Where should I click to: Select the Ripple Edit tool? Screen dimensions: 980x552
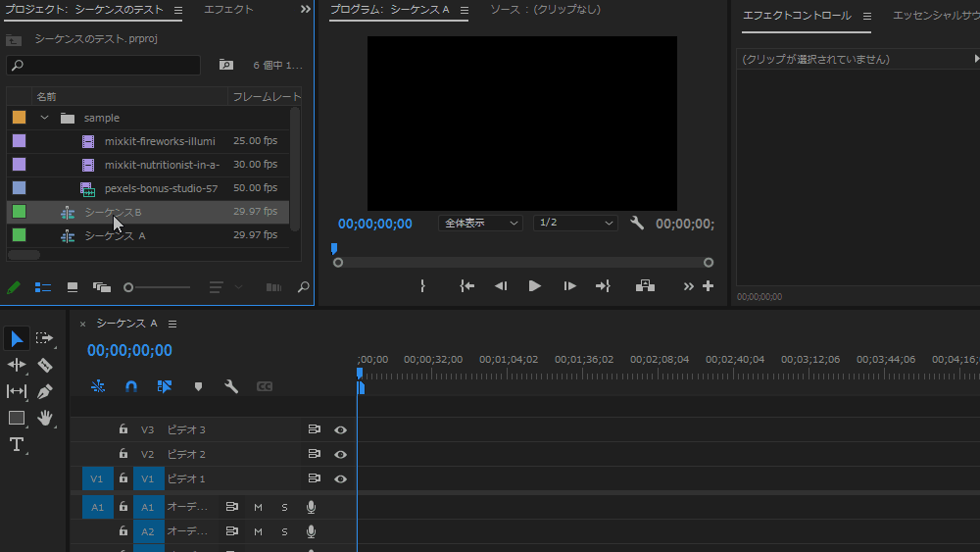17,365
